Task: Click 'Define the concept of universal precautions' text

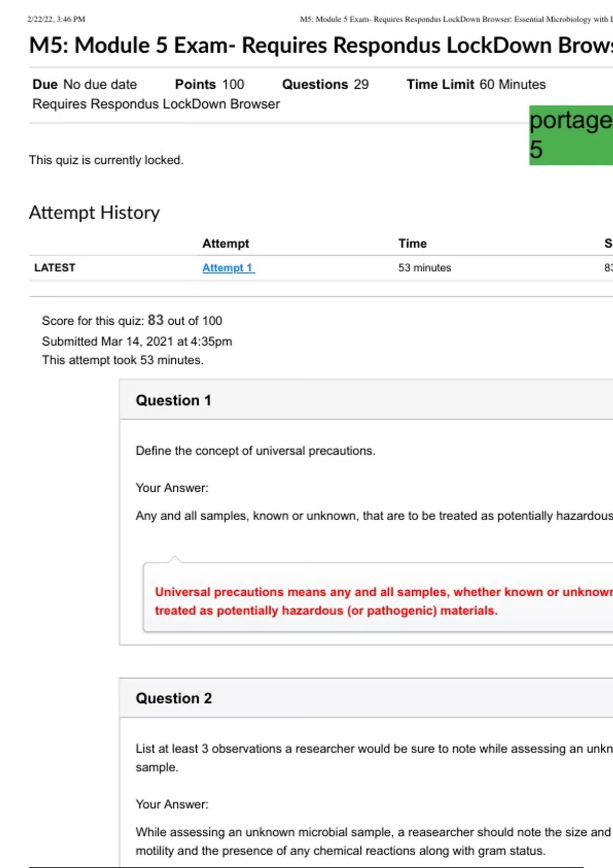Action: tap(255, 451)
